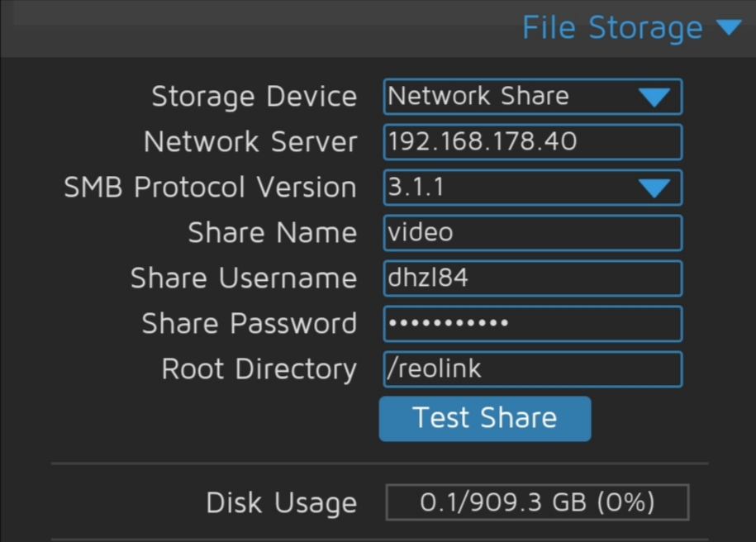Screen dimensions: 756x542
Task: Click the Disk Usage progress bar
Action: pos(537,502)
